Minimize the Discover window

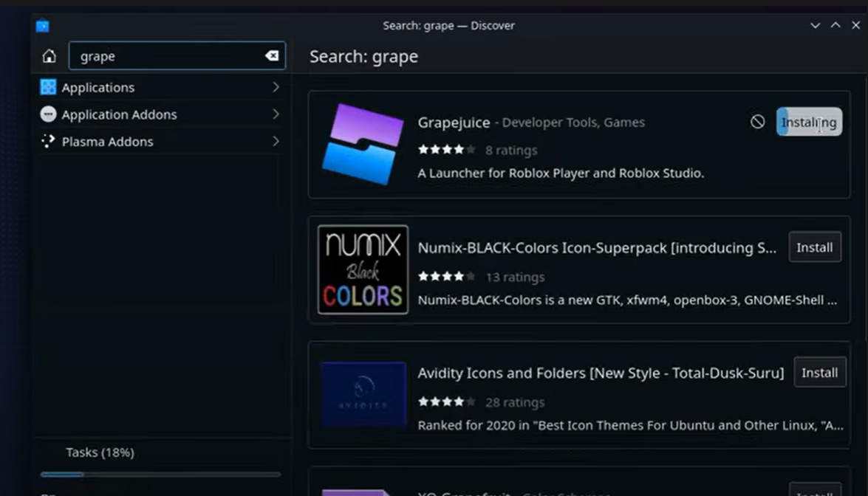click(815, 25)
